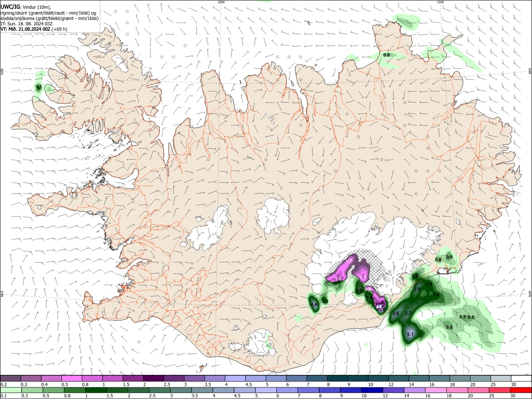Click the 0.6 value on the north coast
The width and height of the screenshot is (532, 399).
(387, 55)
